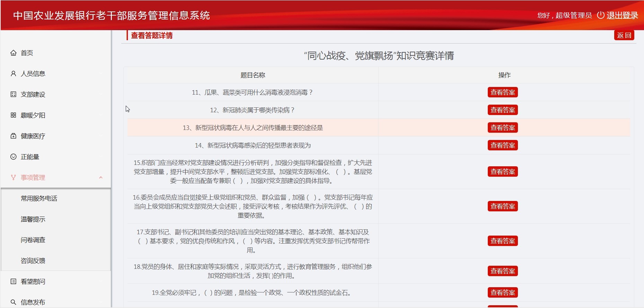Click the 返回 button

click(x=624, y=35)
